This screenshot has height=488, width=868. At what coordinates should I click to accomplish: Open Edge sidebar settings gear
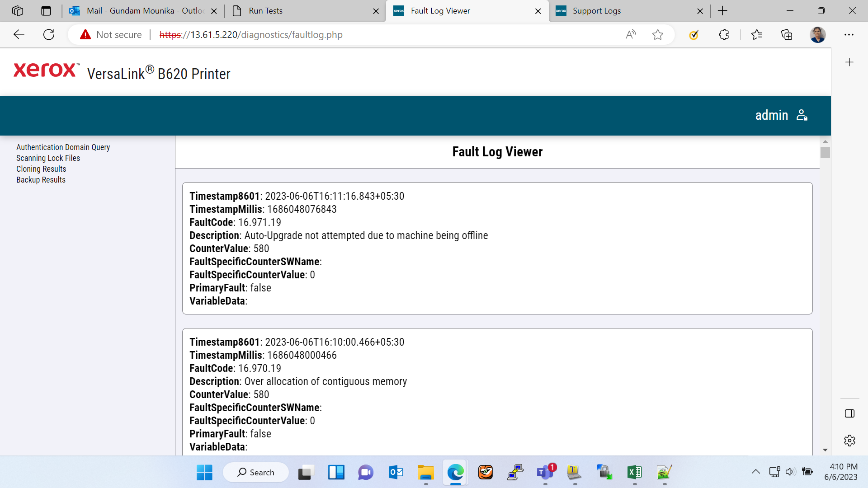(x=849, y=441)
